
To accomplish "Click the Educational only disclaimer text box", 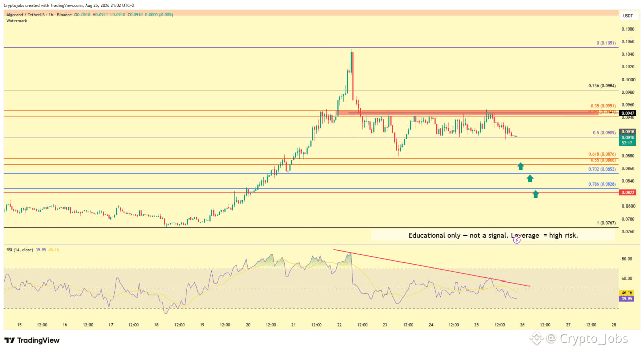I will (x=493, y=235).
